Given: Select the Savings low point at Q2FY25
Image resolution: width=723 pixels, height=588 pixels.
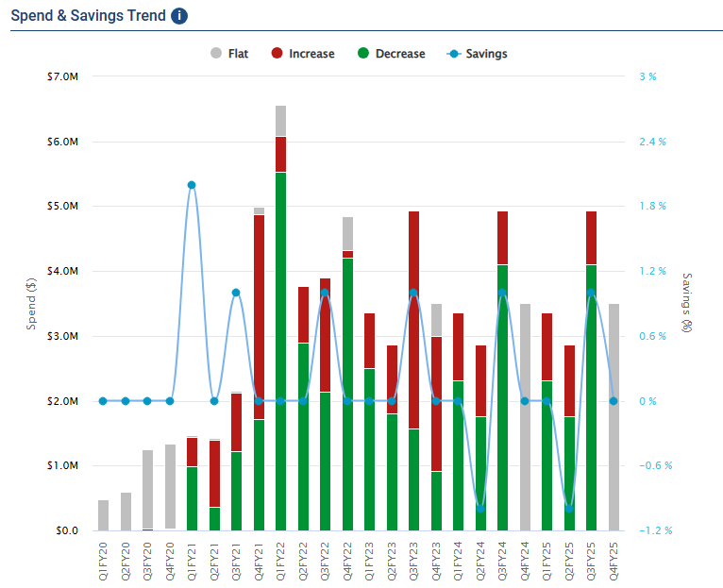Looking at the screenshot, I should pos(569,509).
